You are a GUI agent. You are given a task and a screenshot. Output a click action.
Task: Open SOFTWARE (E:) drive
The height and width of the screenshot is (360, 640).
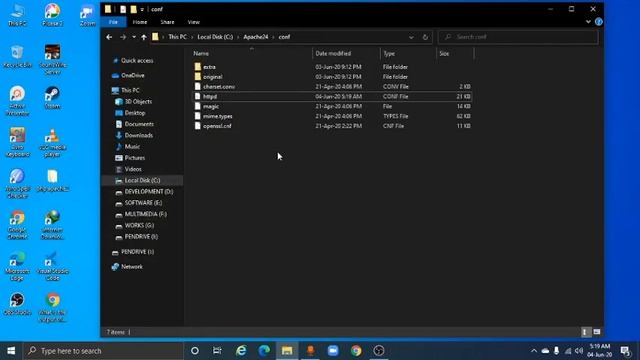click(143, 202)
